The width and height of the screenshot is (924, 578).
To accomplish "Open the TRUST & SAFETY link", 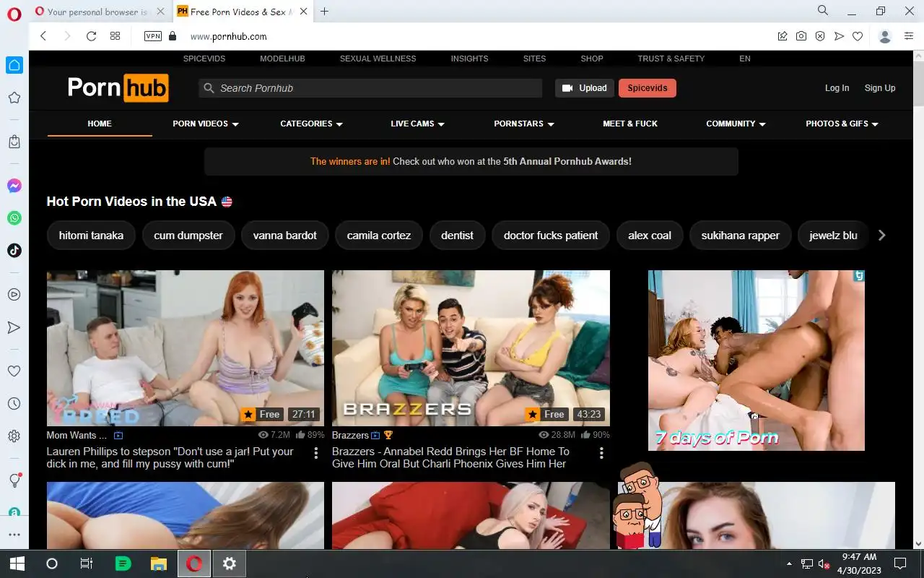I will click(671, 59).
